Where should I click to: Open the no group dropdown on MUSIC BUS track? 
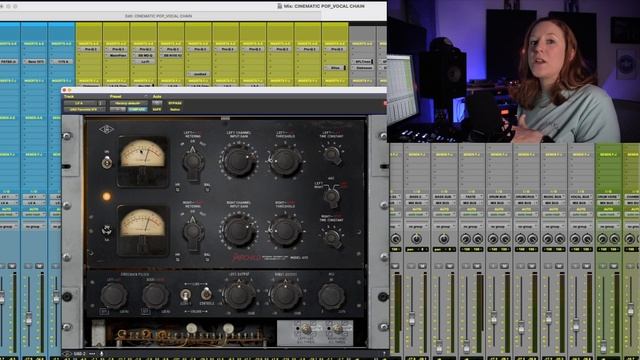pos(553,226)
